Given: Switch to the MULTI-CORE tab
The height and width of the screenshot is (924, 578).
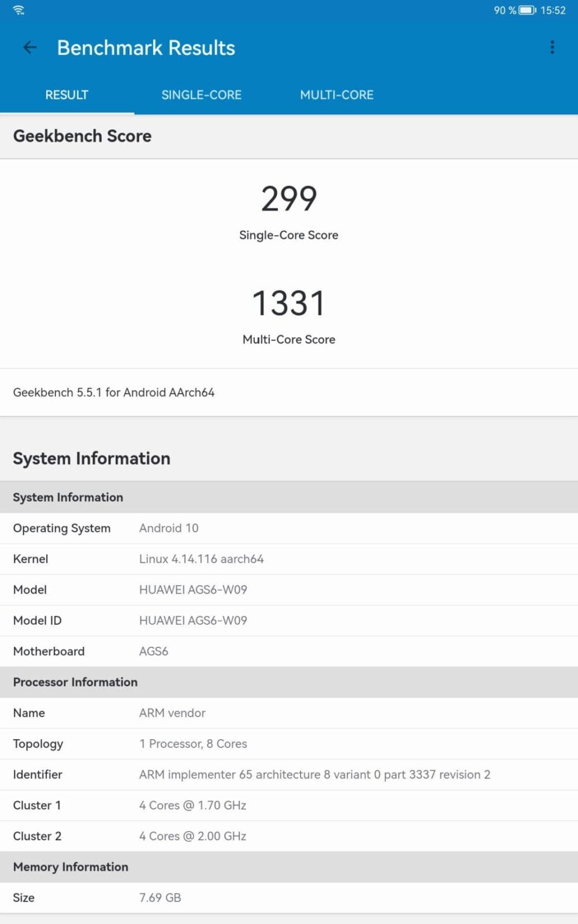Looking at the screenshot, I should [337, 95].
